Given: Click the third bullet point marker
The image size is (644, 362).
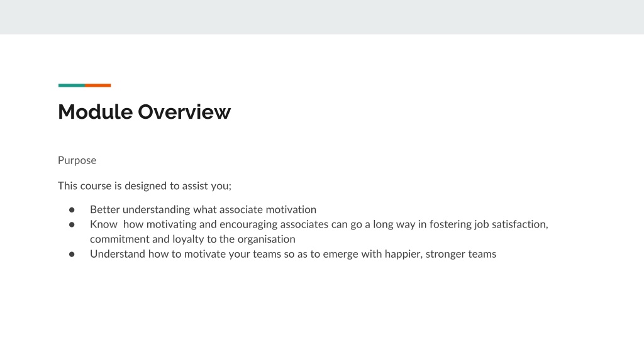Looking at the screenshot, I should click(x=72, y=254).
